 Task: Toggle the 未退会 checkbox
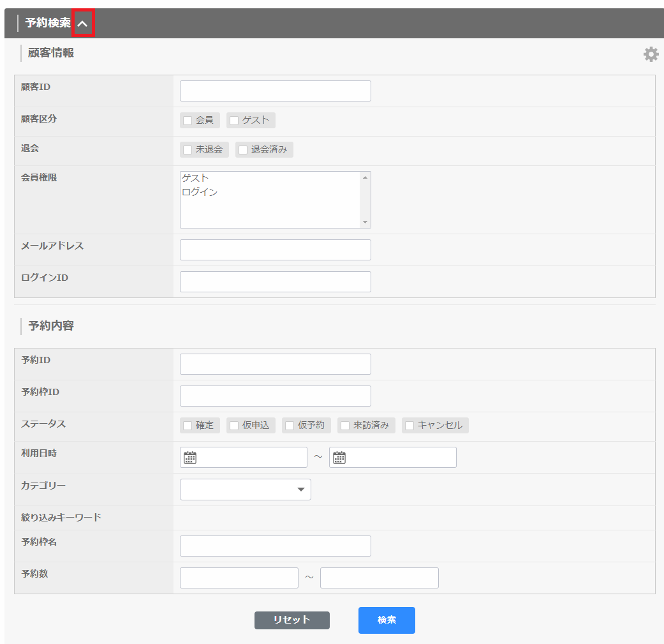pyautogui.click(x=188, y=150)
